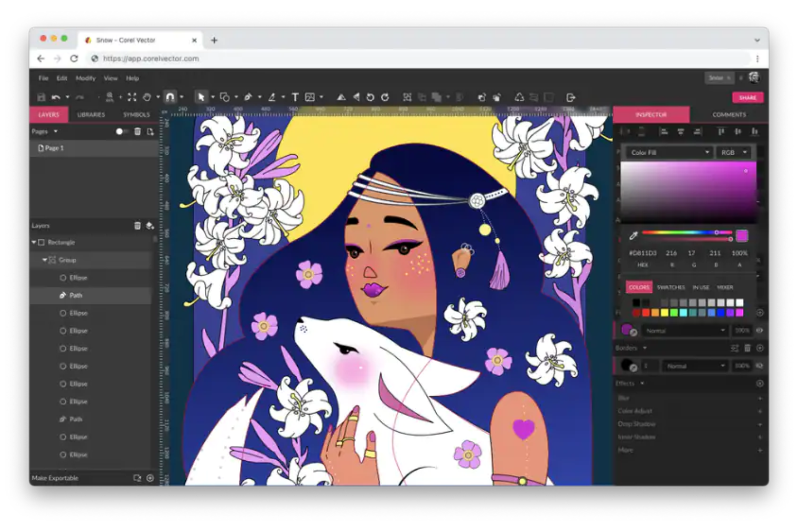Click the group selection icon
The width and height of the screenshot is (798, 532).
point(407,98)
